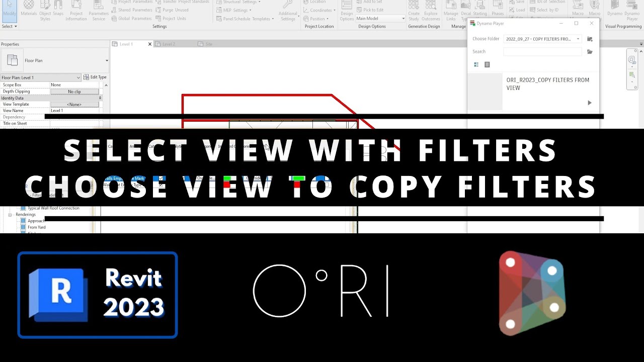644x362 pixels.
Task: Open the Floor Plan type selector dropdown
Action: click(x=107, y=61)
